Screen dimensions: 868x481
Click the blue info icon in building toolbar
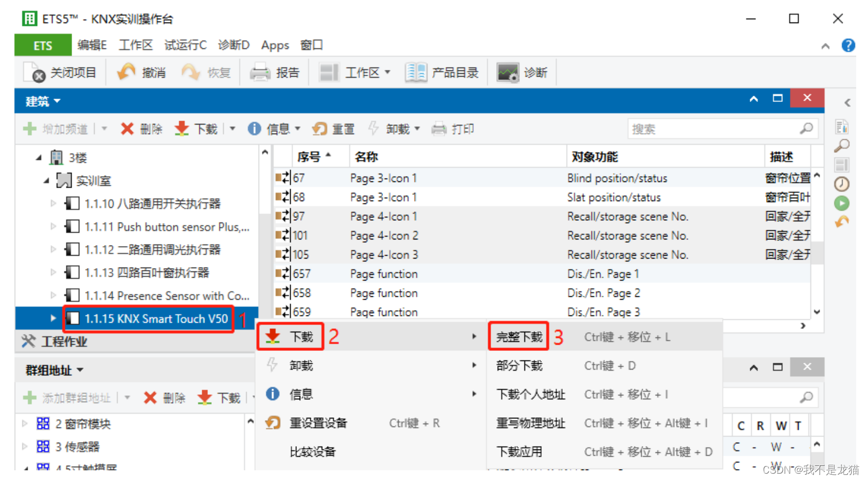254,129
